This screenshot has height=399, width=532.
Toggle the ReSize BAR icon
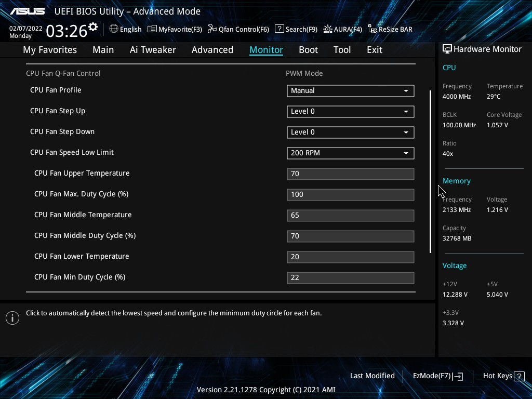(373, 29)
